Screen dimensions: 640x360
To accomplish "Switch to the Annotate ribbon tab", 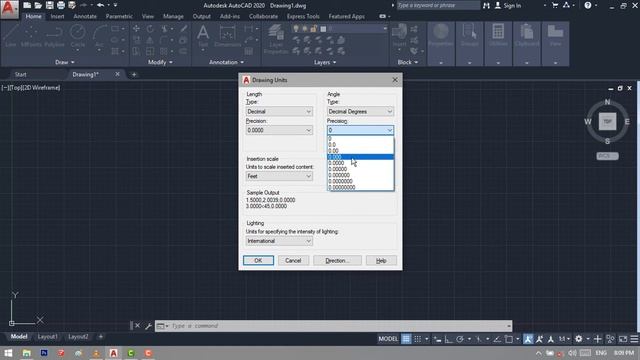I will tap(85, 16).
